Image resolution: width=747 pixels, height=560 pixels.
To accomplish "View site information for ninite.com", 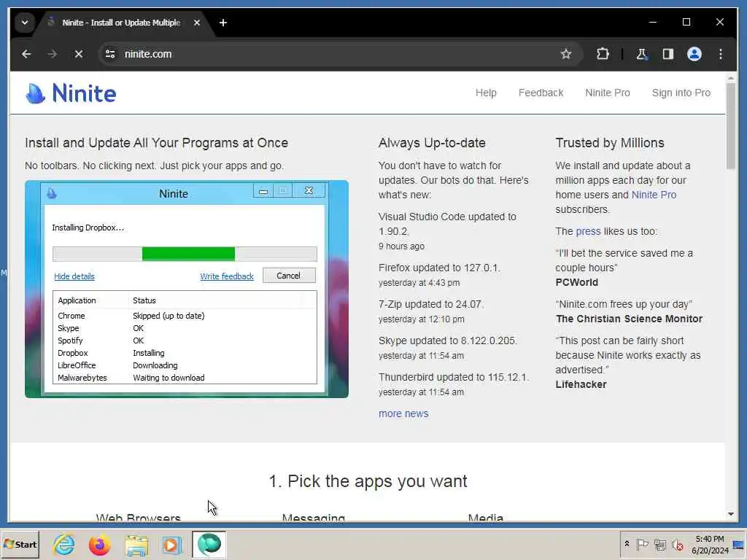I will [x=111, y=54].
